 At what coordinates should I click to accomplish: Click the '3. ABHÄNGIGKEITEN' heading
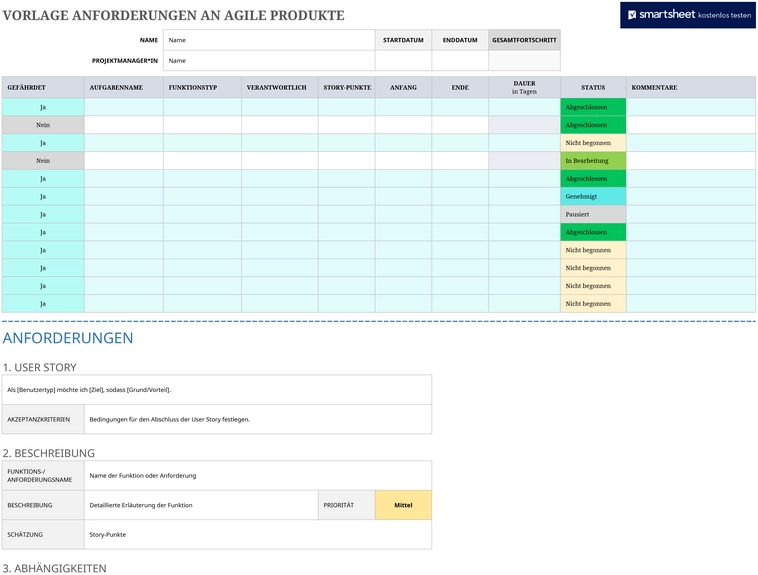55,568
